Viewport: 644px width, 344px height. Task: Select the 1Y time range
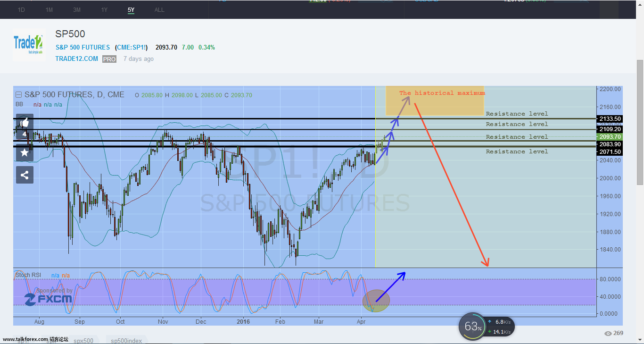(x=104, y=9)
